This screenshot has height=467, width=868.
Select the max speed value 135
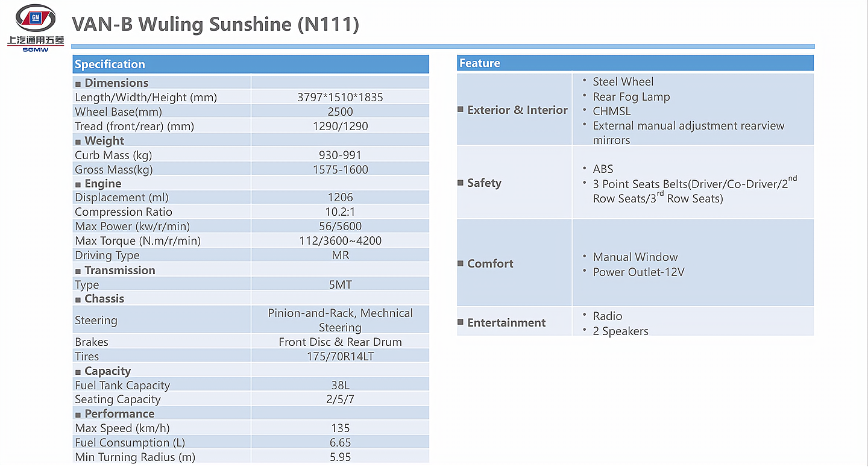(x=341, y=428)
